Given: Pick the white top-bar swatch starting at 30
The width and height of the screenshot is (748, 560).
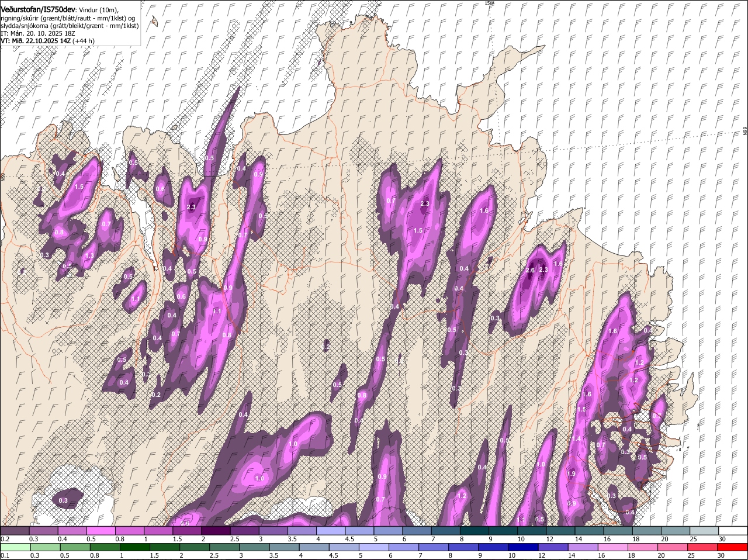Looking at the screenshot, I should pyautogui.click(x=733, y=531).
